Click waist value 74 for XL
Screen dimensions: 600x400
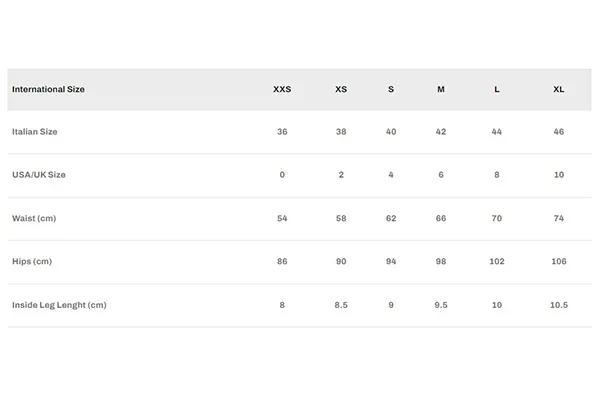[x=559, y=218]
